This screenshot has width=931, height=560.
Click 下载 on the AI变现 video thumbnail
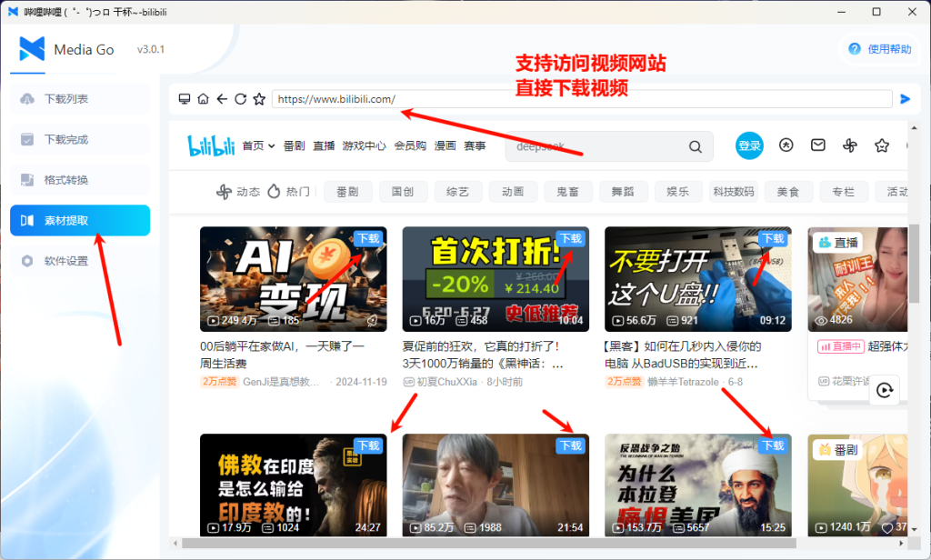point(368,238)
